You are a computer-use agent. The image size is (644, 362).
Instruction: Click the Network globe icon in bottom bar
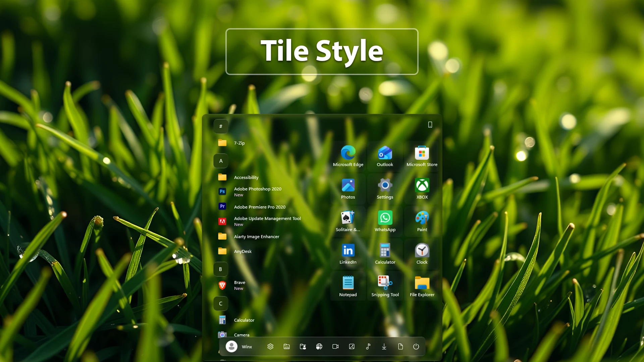pyautogui.click(x=319, y=347)
